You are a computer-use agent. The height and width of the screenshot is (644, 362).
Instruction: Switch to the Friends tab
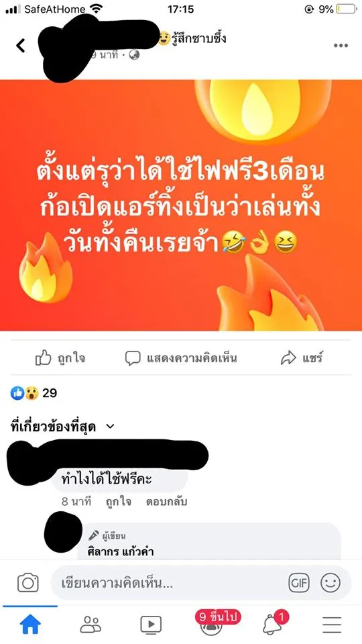tap(90, 625)
